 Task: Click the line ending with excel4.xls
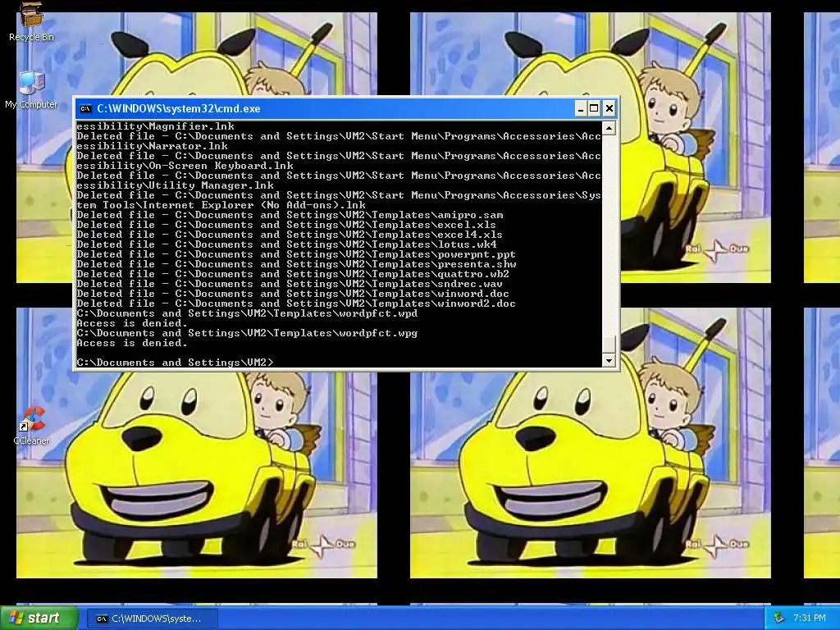click(290, 235)
